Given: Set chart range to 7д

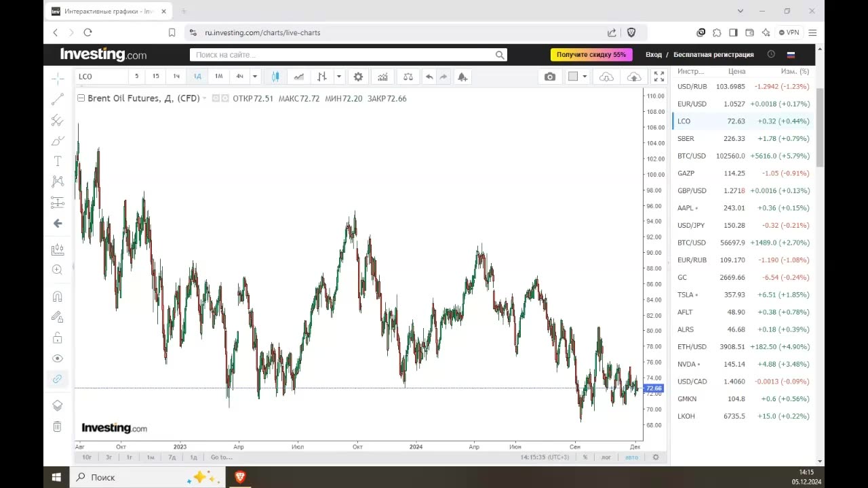Looking at the screenshot, I should [172, 457].
